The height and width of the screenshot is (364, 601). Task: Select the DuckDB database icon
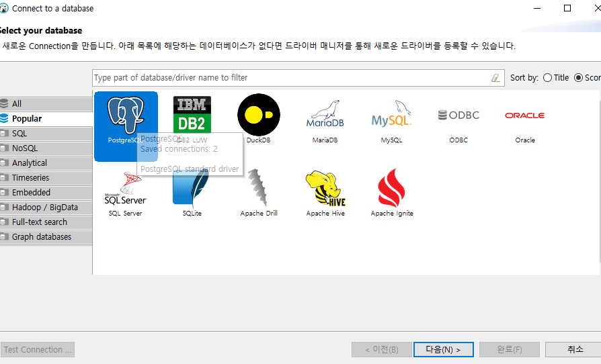click(259, 114)
